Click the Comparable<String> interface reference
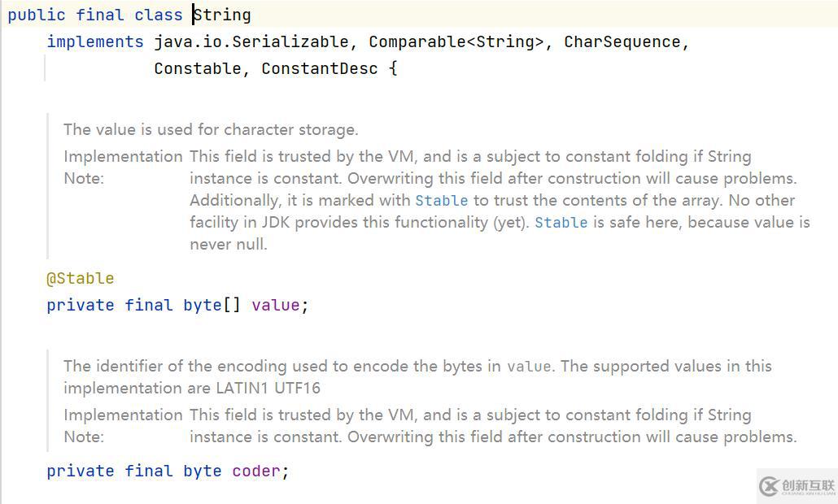The image size is (838, 504). [x=456, y=42]
